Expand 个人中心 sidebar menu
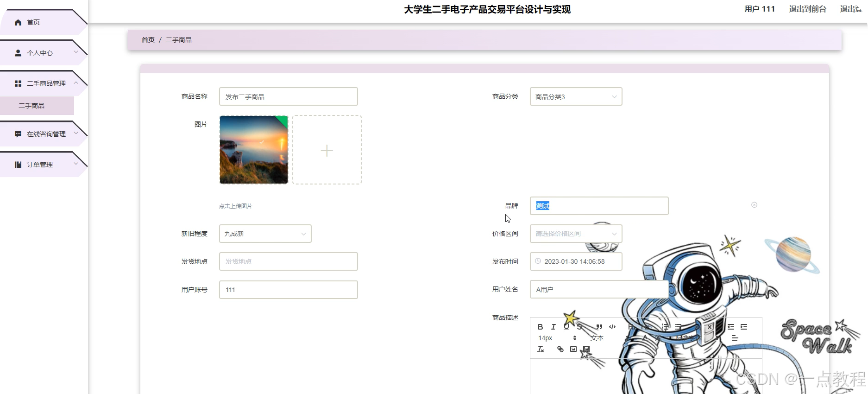 (44, 53)
